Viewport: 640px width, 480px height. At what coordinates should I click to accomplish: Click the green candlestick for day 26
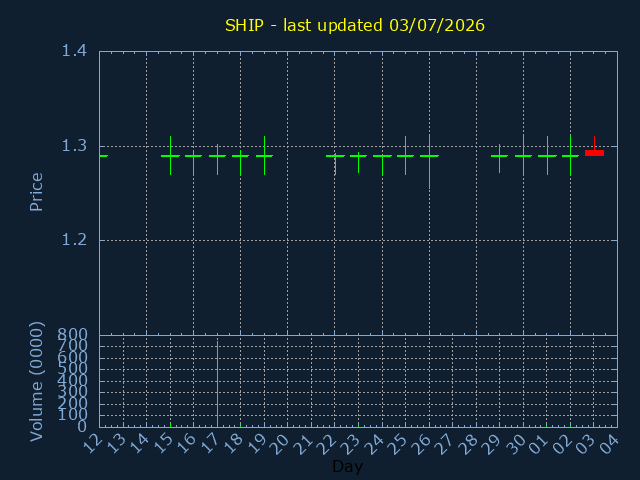point(429,162)
